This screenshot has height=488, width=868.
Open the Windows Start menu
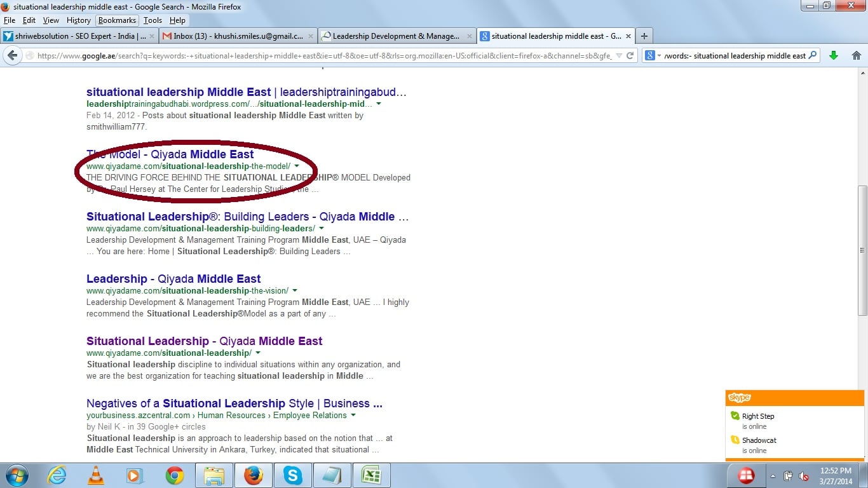coord(17,475)
